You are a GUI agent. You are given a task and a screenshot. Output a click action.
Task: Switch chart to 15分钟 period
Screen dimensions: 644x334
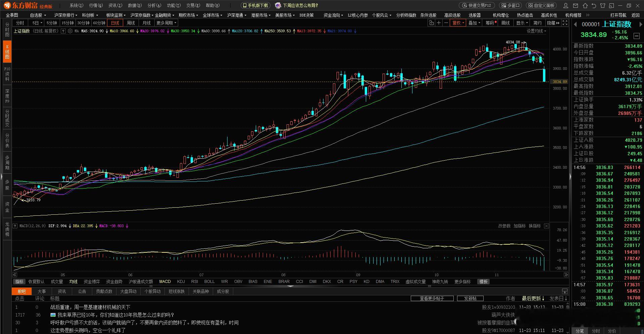tap(67, 23)
